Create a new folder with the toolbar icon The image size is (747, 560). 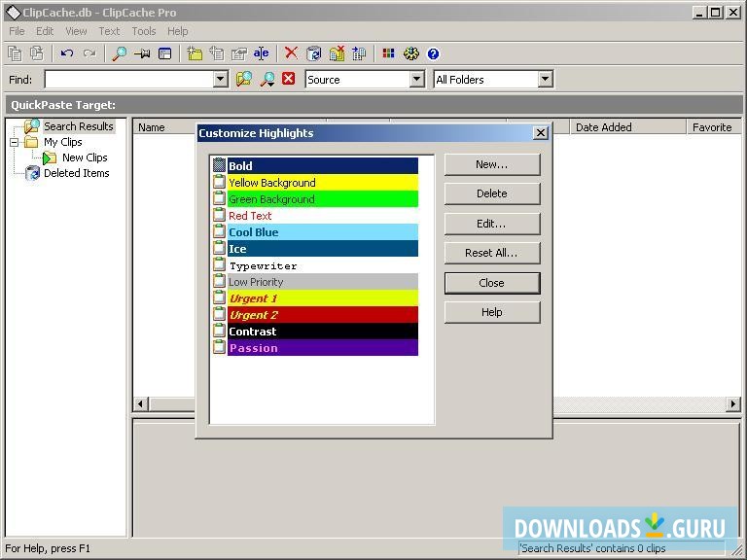[x=195, y=53]
